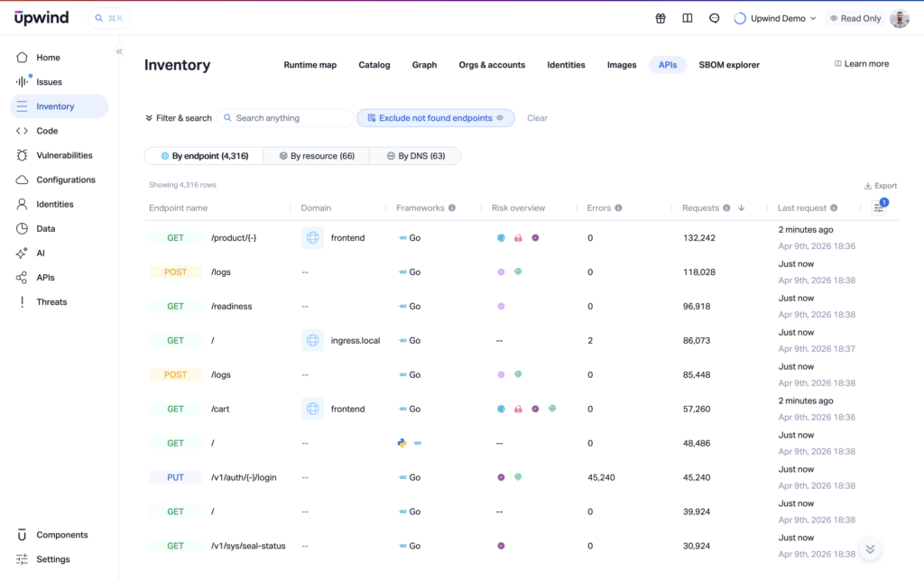Open the gift icon in top bar

coord(661,18)
